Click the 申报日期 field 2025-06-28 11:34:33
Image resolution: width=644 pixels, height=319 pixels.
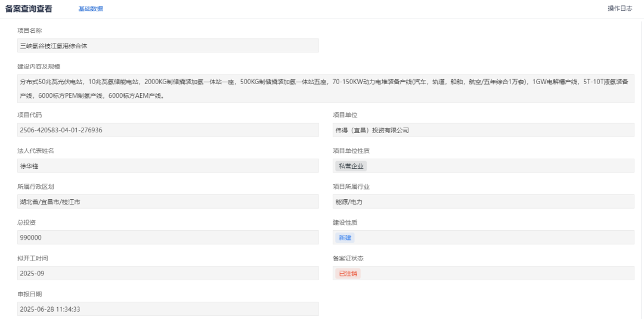168,309
